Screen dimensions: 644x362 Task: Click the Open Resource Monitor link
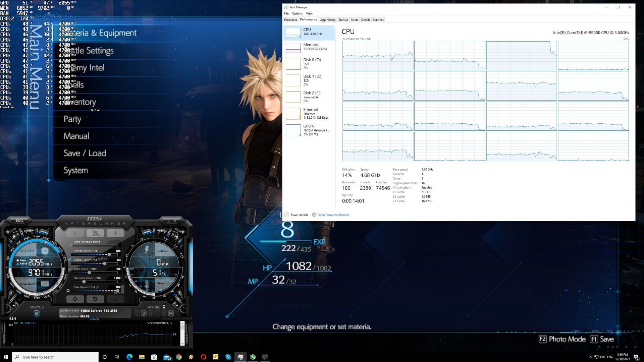(333, 215)
